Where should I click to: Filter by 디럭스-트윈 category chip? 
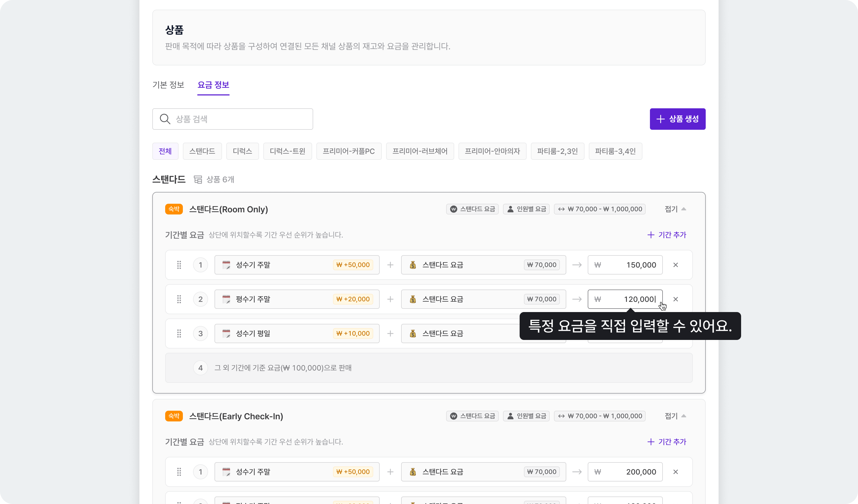[x=287, y=151]
